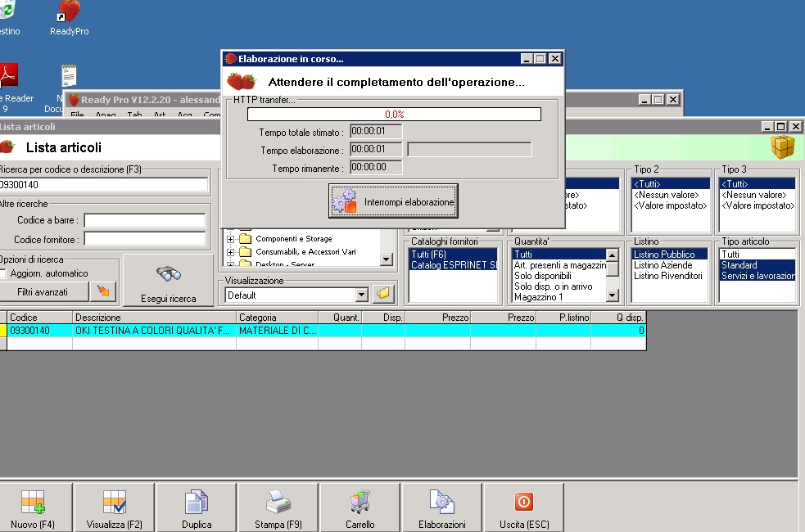Open the text document desktop icon

[x=68, y=77]
